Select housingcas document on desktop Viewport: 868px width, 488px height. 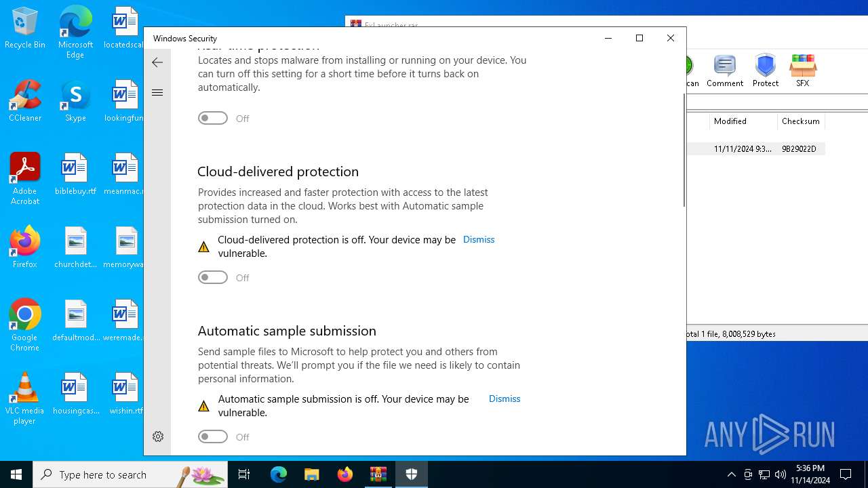click(x=75, y=394)
